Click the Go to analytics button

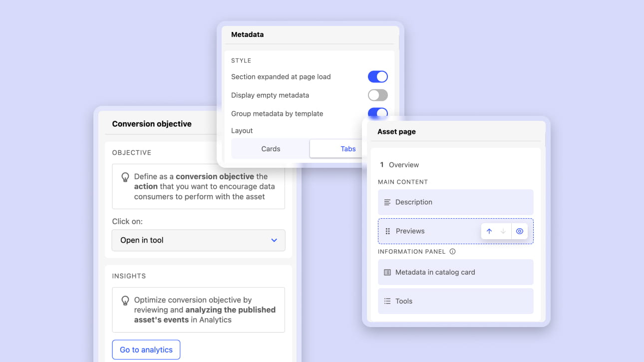point(146,350)
